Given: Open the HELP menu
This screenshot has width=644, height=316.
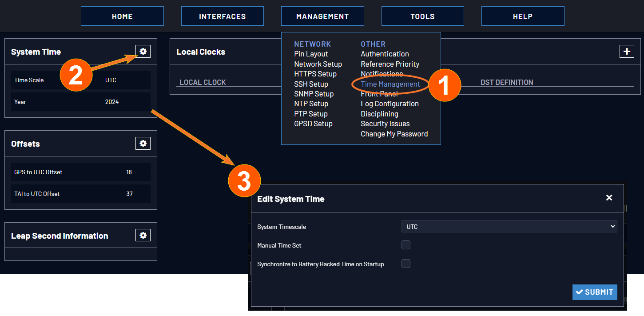Looking at the screenshot, I should [x=523, y=16].
